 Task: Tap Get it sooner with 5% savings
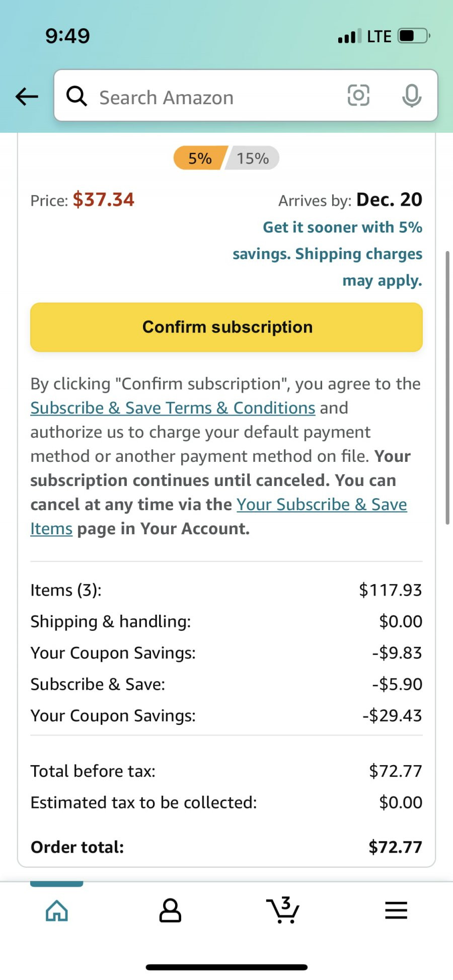[327, 254]
